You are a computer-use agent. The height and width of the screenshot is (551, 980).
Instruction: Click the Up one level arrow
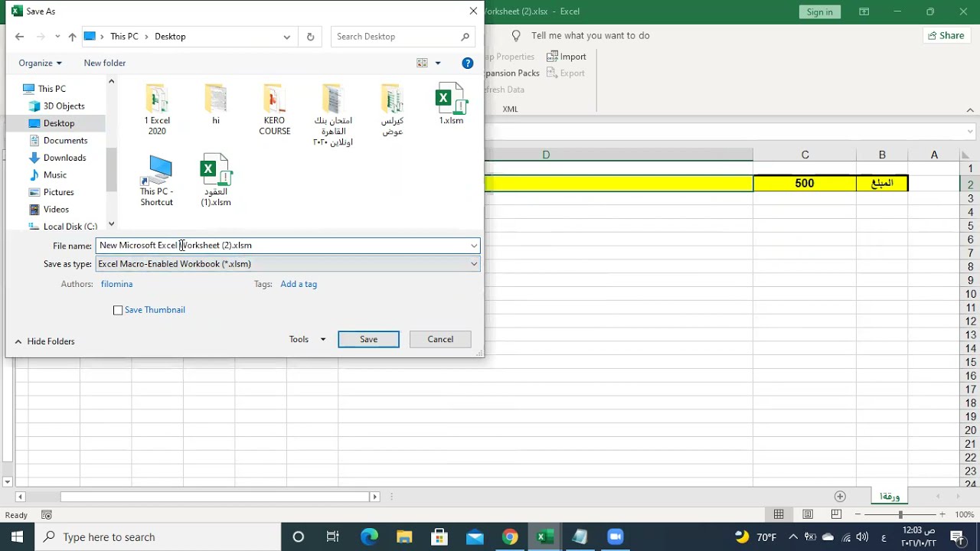point(72,36)
